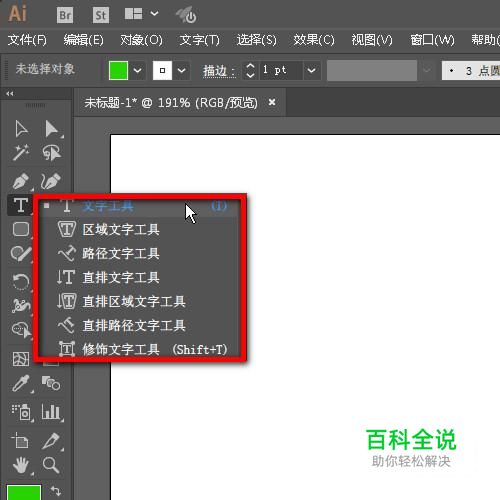Choose 直排路径文字工具 from the flyout
The image size is (500, 500).
pos(138,325)
